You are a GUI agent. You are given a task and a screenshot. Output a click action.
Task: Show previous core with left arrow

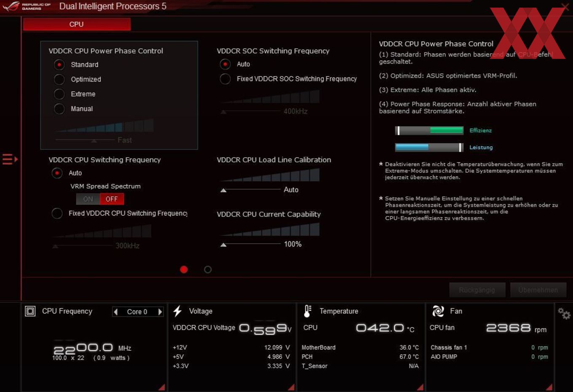point(115,311)
